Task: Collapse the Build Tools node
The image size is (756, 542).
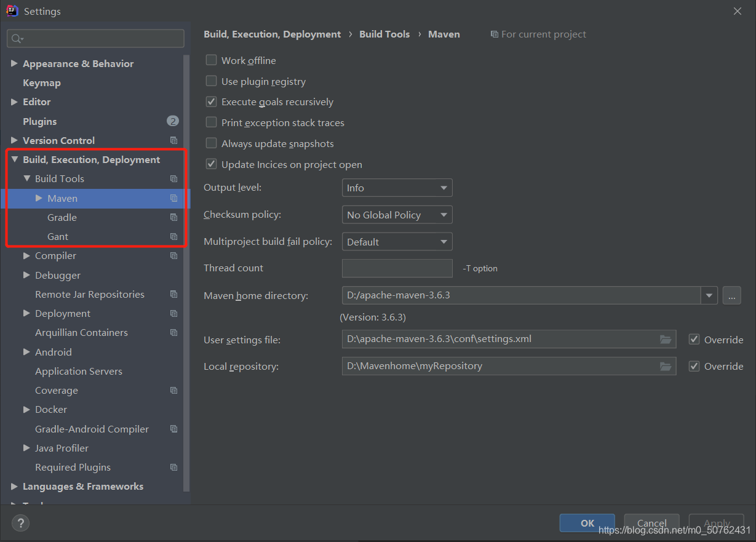Action: coord(26,178)
